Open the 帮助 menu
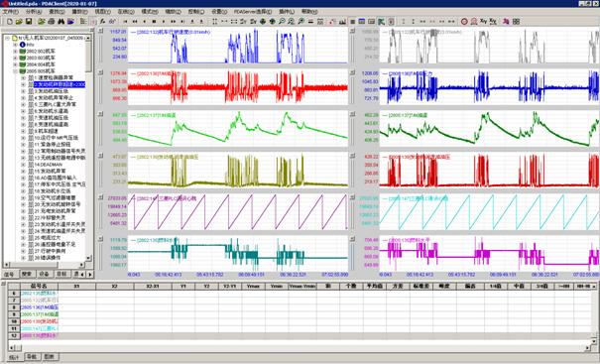 (x=309, y=12)
